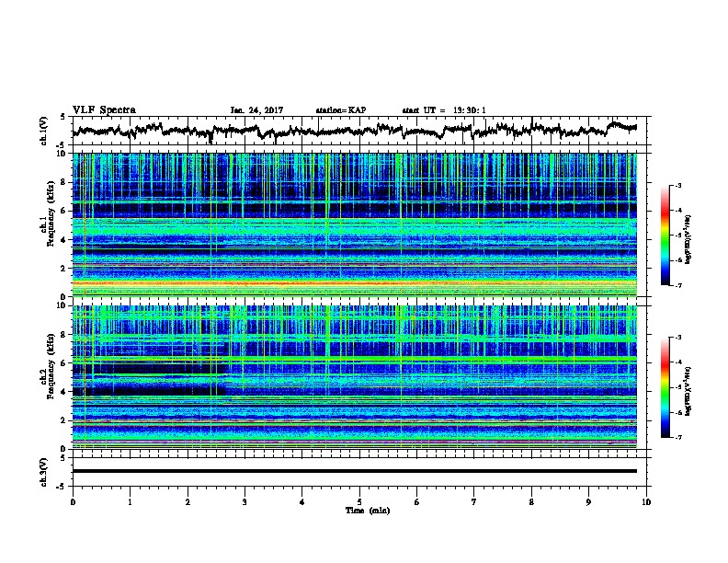Click the "-3" label on the ch.1 colorbar
This screenshot has width=728, height=563.
pos(677,185)
